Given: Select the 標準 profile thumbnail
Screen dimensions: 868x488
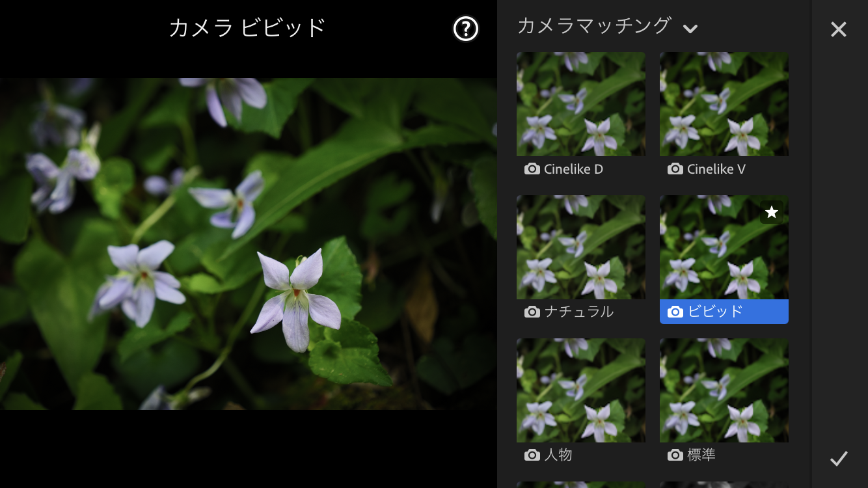Looking at the screenshot, I should pyautogui.click(x=724, y=390).
